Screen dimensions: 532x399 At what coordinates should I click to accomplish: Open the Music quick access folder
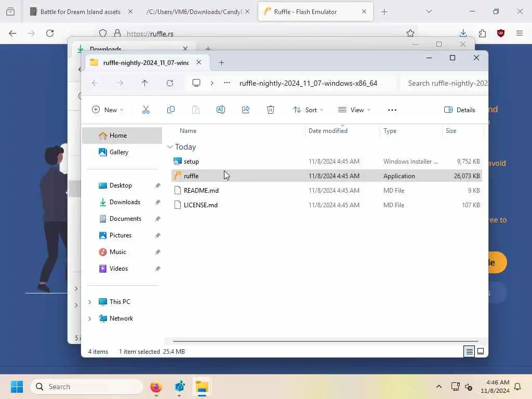pyautogui.click(x=122, y=252)
